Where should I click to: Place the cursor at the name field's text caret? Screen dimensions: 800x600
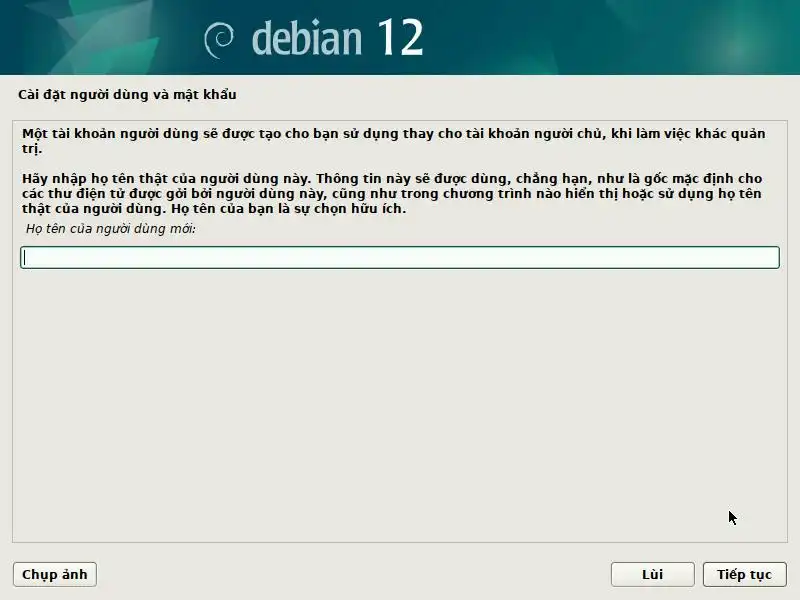click(x=24, y=257)
